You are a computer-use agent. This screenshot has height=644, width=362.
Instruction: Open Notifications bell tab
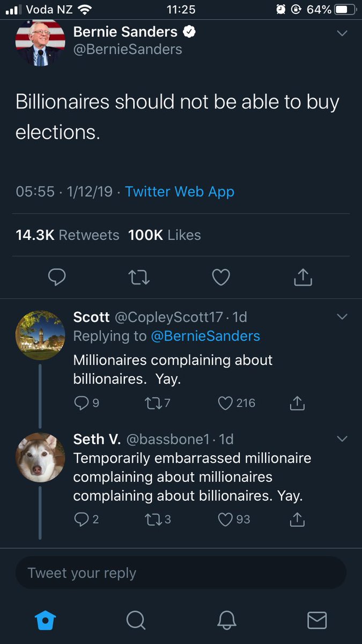tap(226, 620)
